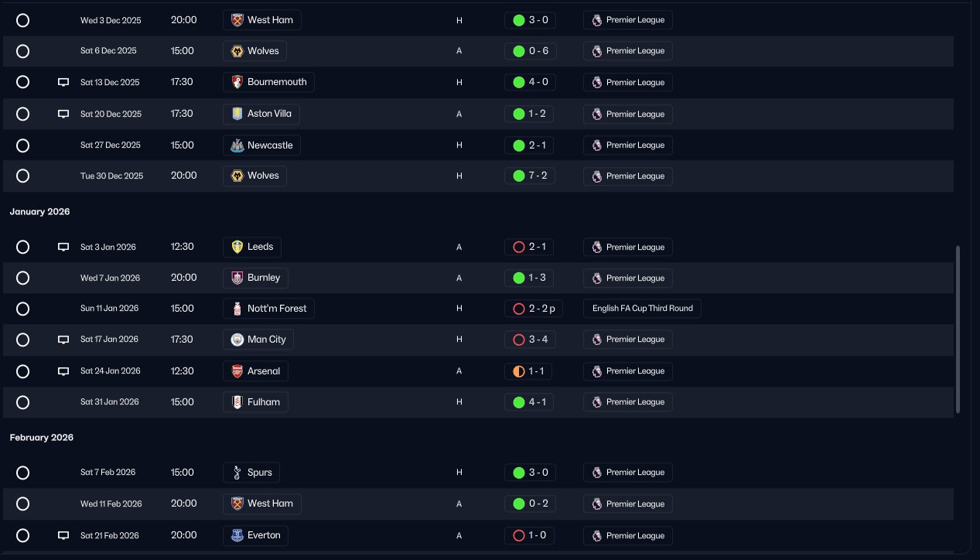This screenshot has width=980, height=560.
Task: Click the vertical scrollbar thumb on the right
Action: click(958, 330)
